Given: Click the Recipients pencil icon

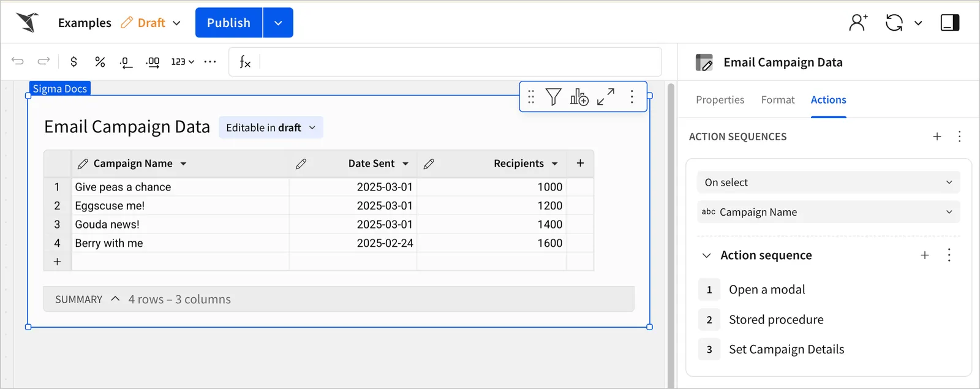Looking at the screenshot, I should tap(429, 164).
